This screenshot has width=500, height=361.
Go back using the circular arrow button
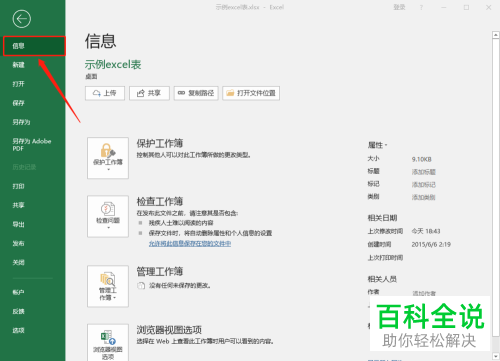click(x=22, y=19)
